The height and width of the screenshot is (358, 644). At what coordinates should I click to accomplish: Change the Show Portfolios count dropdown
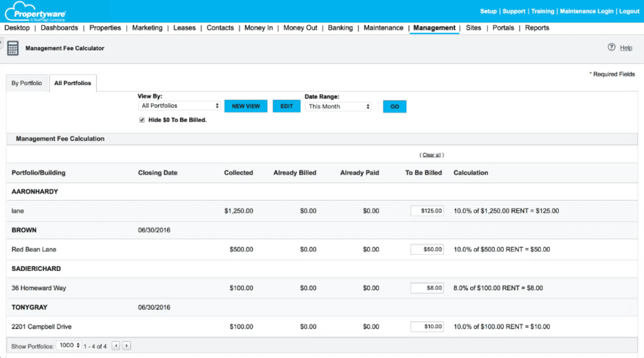tap(67, 345)
